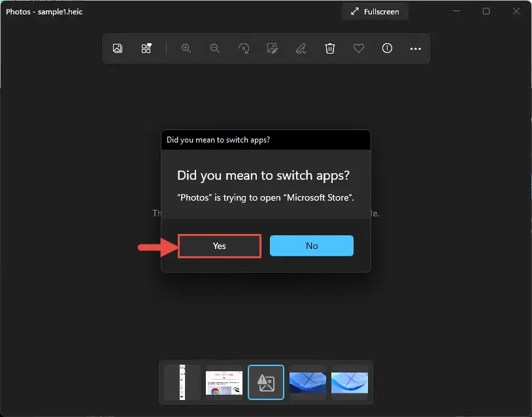Select the tall document thumbnail in filmstrip
Image resolution: width=532 pixels, height=417 pixels.
point(182,382)
